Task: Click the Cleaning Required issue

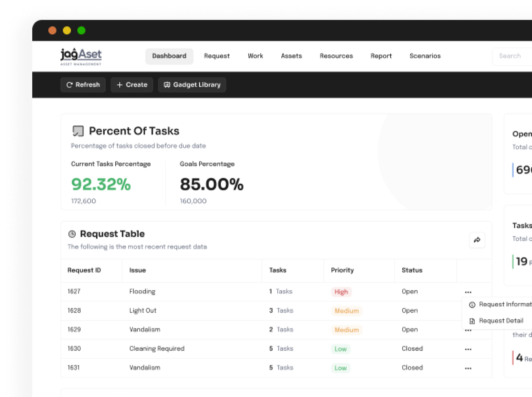Action: tap(157, 349)
